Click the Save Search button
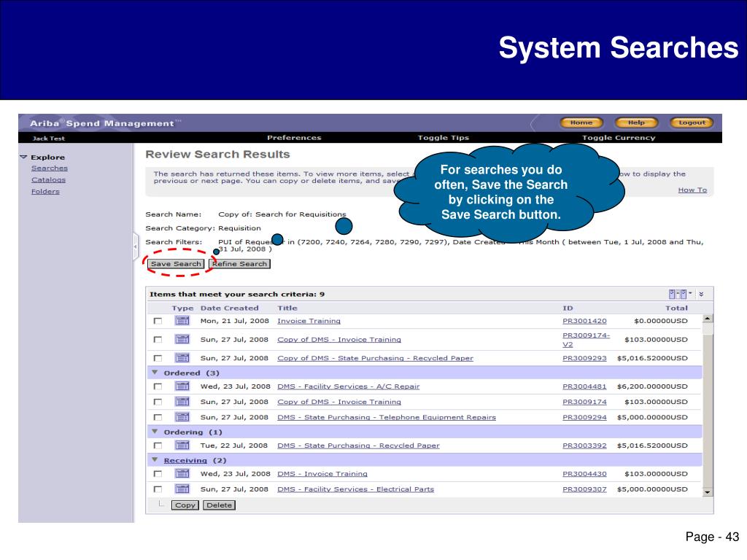The width and height of the screenshot is (747, 560). 176,264
